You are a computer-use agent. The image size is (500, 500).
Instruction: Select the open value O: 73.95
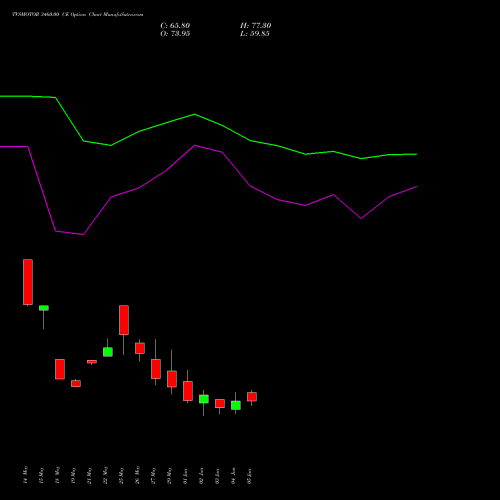coord(175,34)
